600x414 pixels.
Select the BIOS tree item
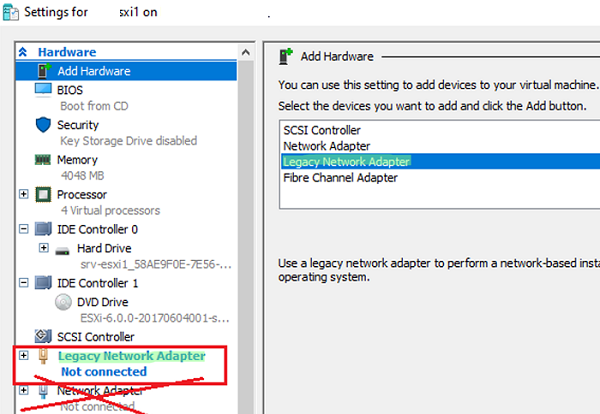(x=70, y=90)
